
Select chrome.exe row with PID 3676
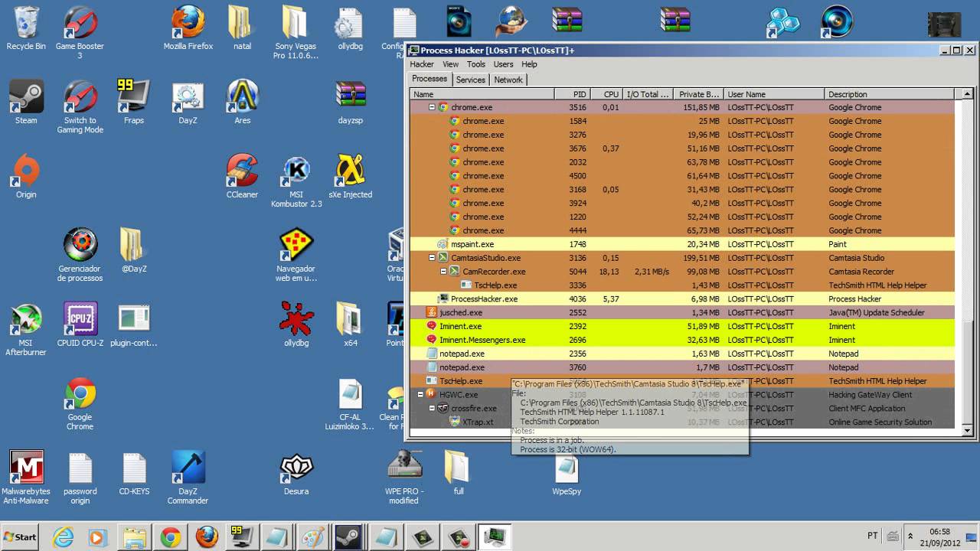click(682, 148)
